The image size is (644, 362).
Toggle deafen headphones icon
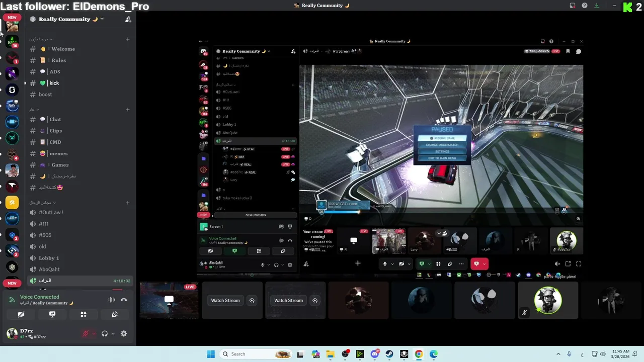click(x=105, y=333)
